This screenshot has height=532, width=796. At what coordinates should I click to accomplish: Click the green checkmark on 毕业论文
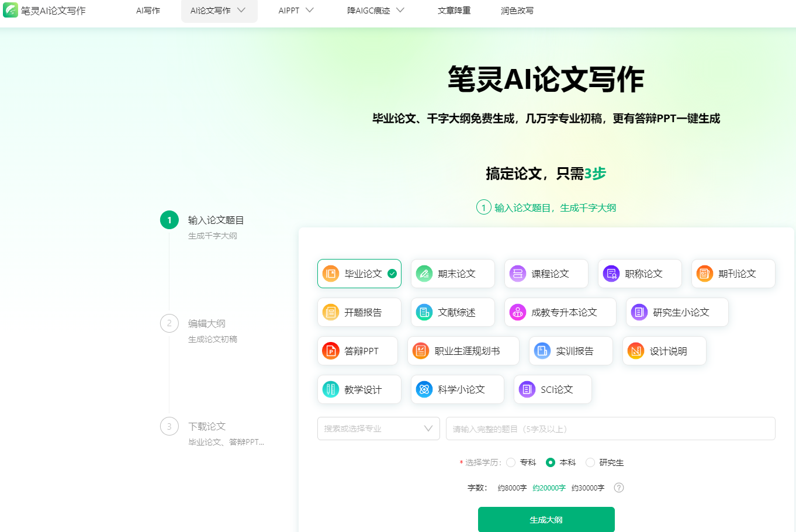pyautogui.click(x=392, y=274)
